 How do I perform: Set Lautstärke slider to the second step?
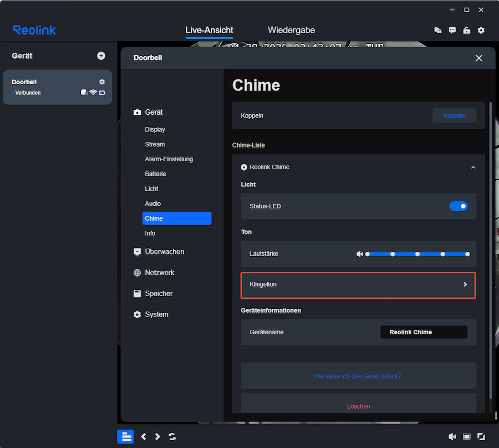[x=393, y=254]
